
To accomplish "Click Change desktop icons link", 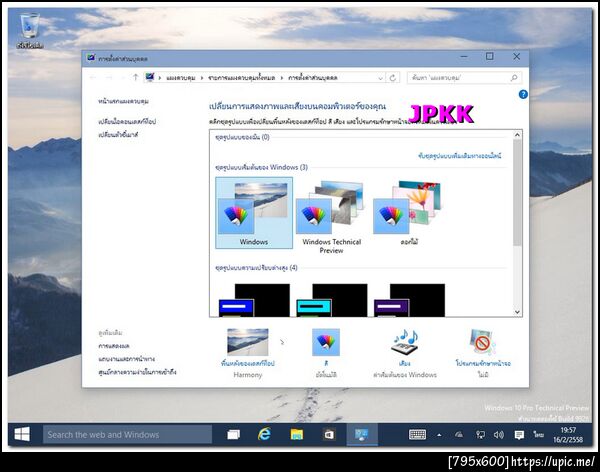I will pos(127,122).
